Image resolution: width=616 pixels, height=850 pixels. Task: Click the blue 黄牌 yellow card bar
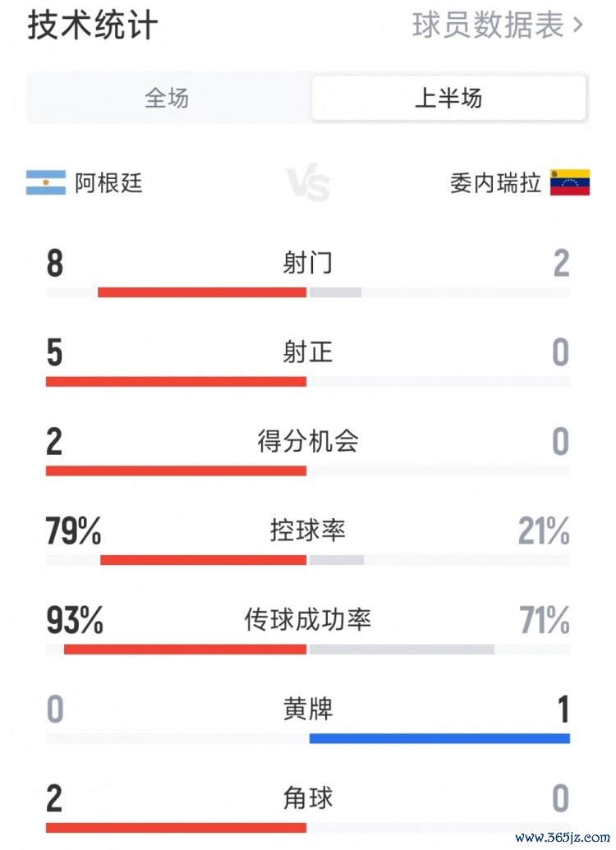tap(439, 738)
